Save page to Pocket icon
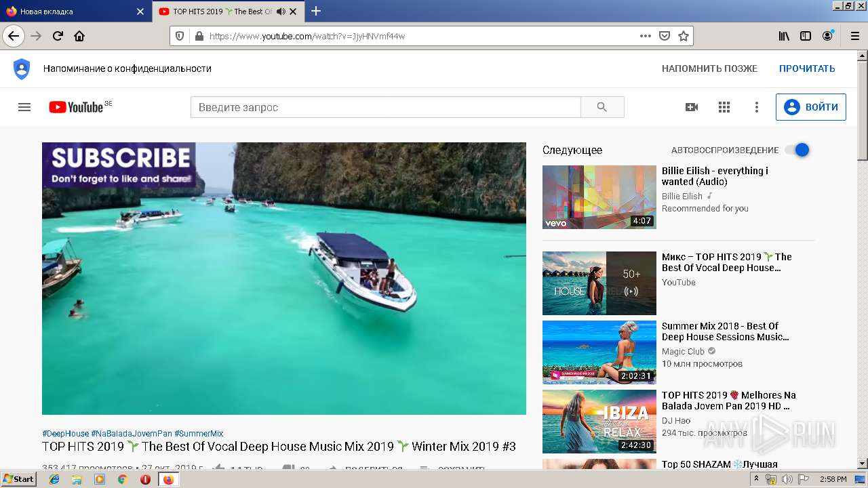This screenshot has height=488, width=868. (x=665, y=36)
